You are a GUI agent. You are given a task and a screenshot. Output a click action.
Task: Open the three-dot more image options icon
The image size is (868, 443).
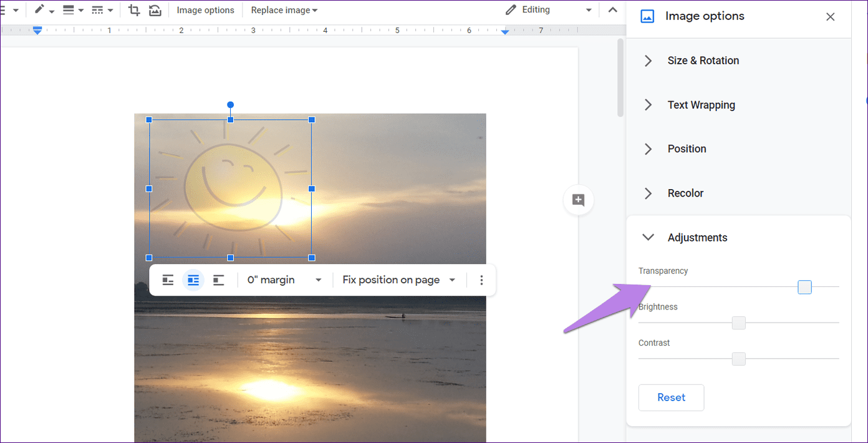coord(481,280)
